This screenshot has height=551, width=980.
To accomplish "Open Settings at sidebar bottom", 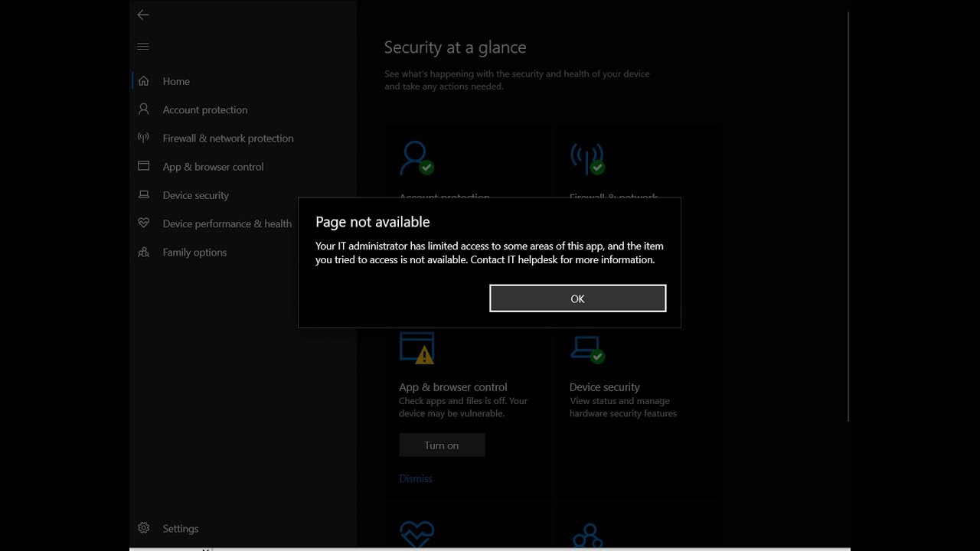I will tap(180, 528).
